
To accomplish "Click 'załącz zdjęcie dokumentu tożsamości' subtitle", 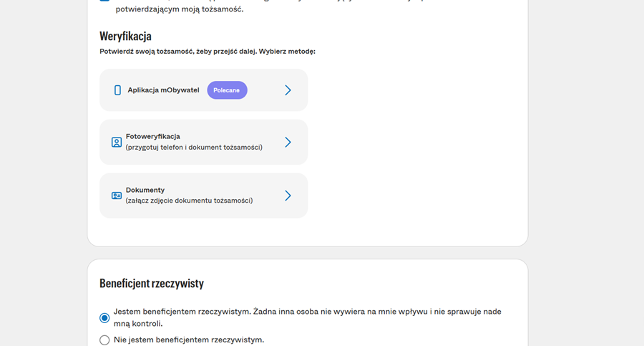I will pos(189,201).
